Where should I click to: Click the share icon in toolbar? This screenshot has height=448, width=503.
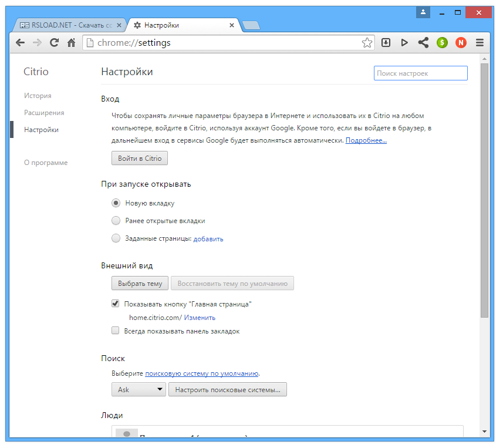pos(423,42)
